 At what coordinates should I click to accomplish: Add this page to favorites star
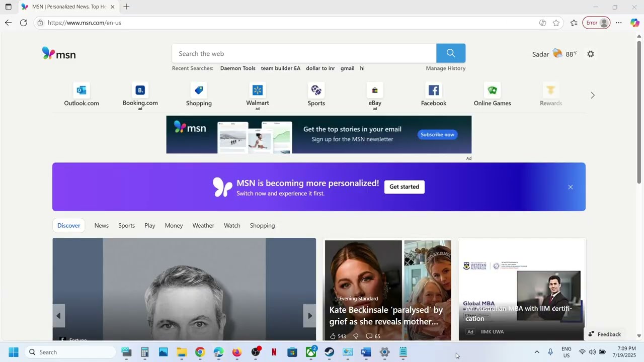tap(556, 23)
